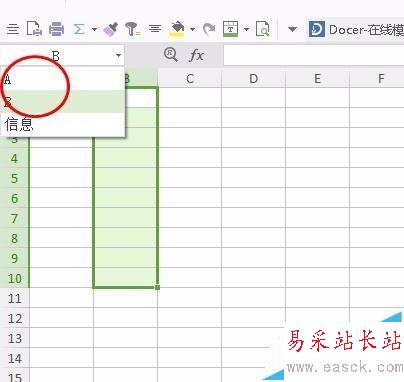
Task: Select row 12 header
Action: coord(14,318)
